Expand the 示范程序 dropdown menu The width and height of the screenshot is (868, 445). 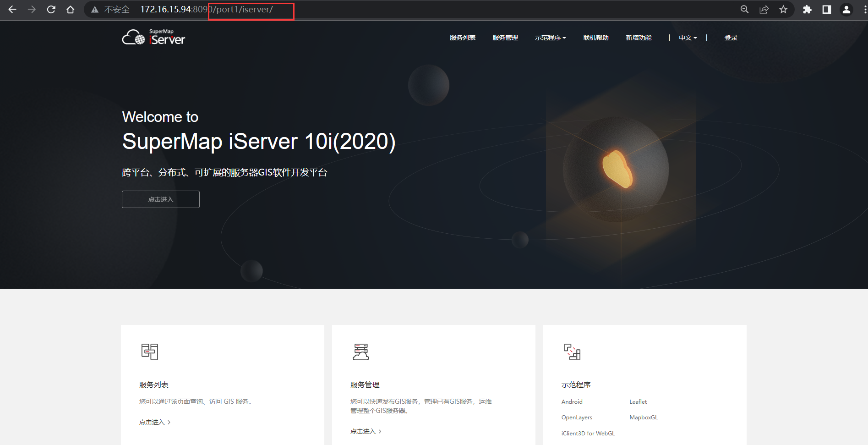click(551, 38)
